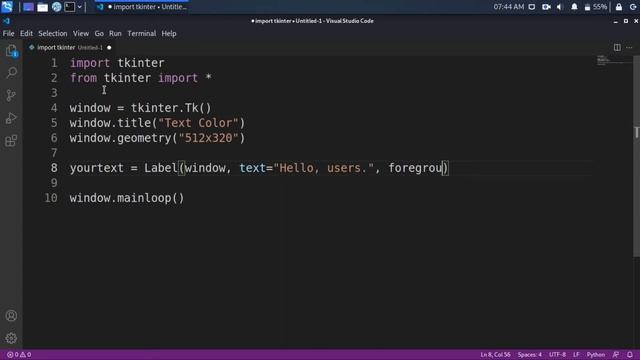Image resolution: width=640 pixels, height=360 pixels.
Task: Click the word foregrou on line 8
Action: click(415, 168)
